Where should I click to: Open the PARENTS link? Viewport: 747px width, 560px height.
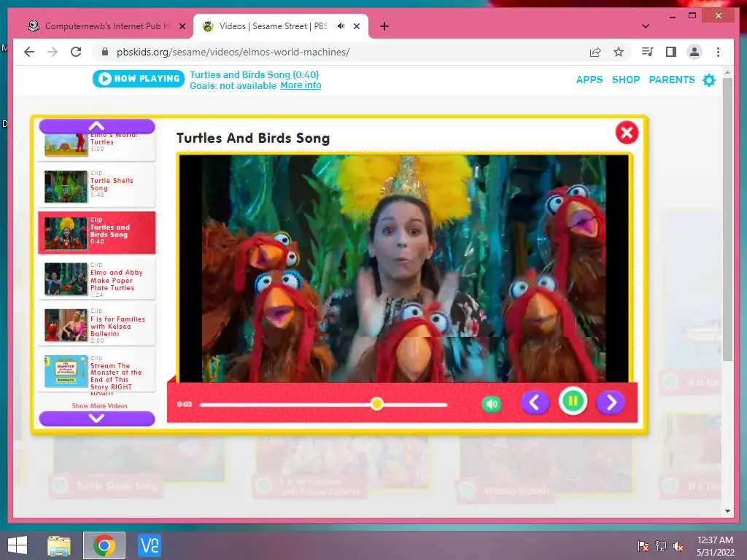coord(672,79)
